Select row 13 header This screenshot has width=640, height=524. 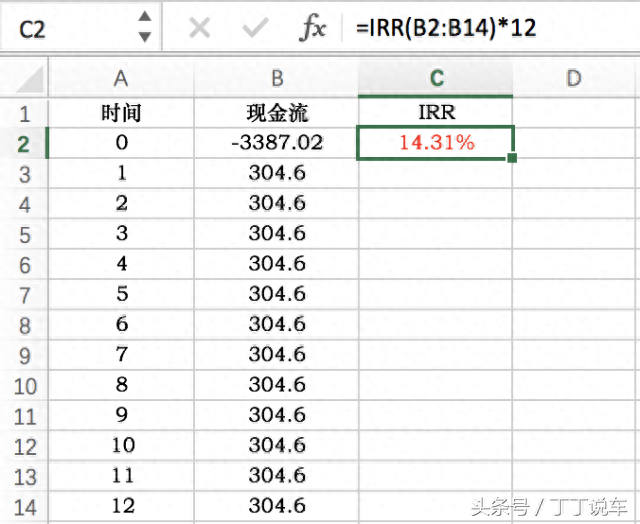(24, 477)
